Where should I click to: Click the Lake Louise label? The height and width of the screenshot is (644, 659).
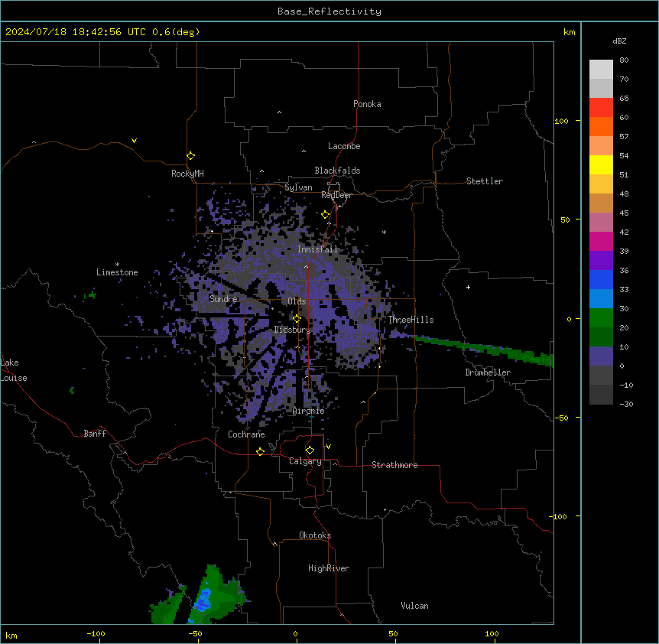[14, 370]
